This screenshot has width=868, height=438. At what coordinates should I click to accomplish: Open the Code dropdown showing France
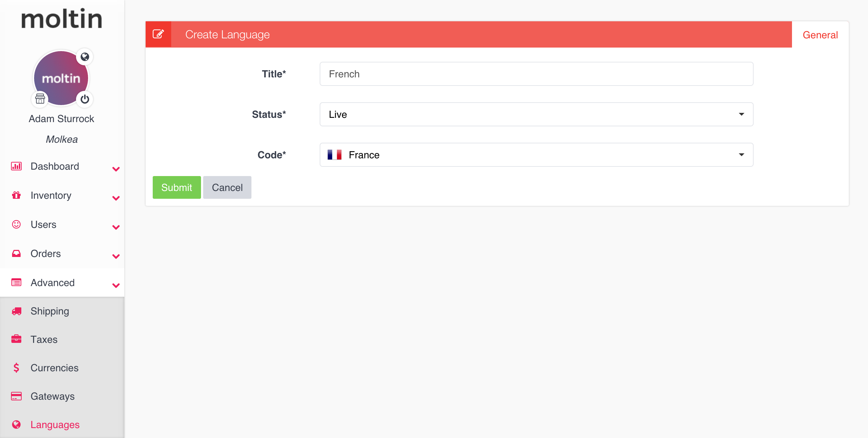click(536, 155)
